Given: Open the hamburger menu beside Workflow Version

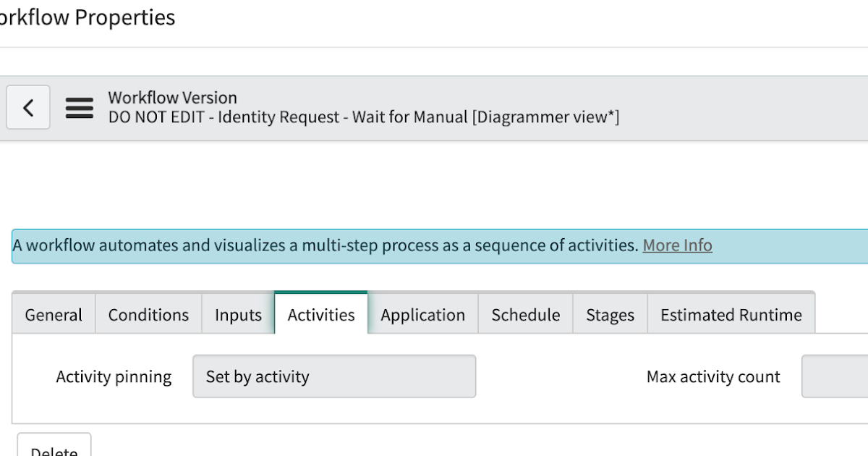Looking at the screenshot, I should (79, 107).
